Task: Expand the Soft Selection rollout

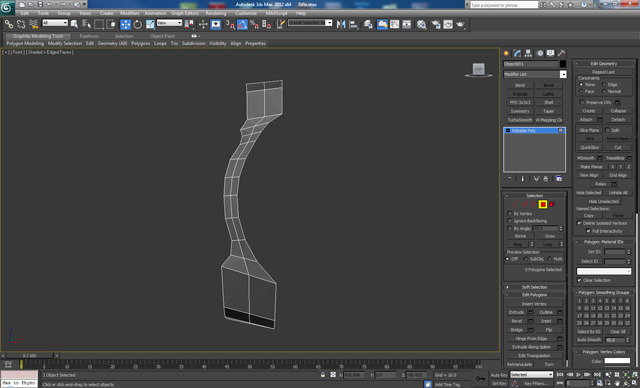Action: pyautogui.click(x=535, y=287)
